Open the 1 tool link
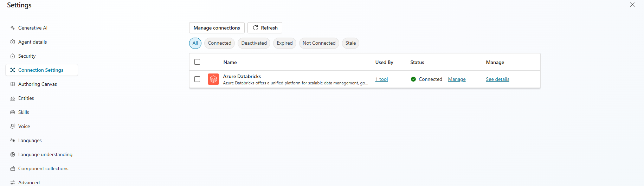 coord(381,79)
